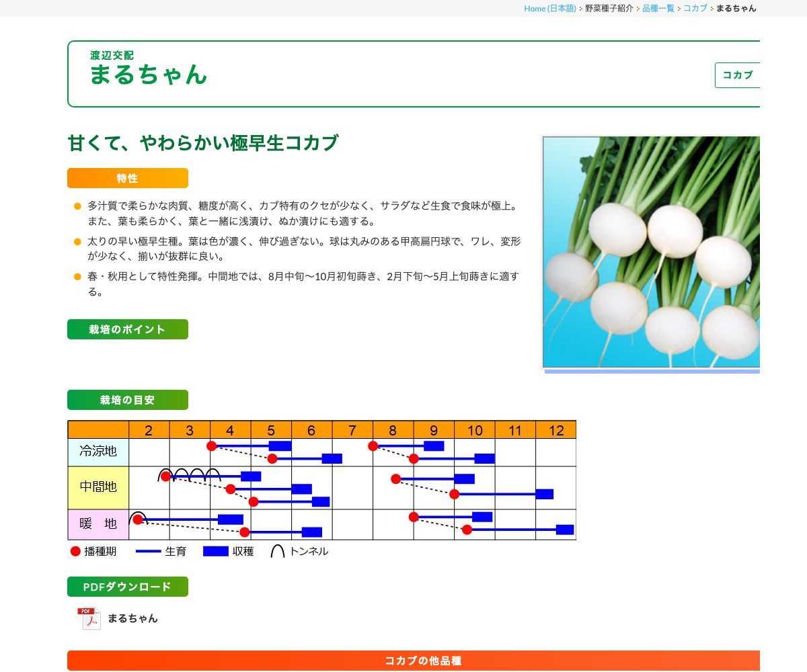Click the 栽培の目安 heading

click(x=128, y=400)
